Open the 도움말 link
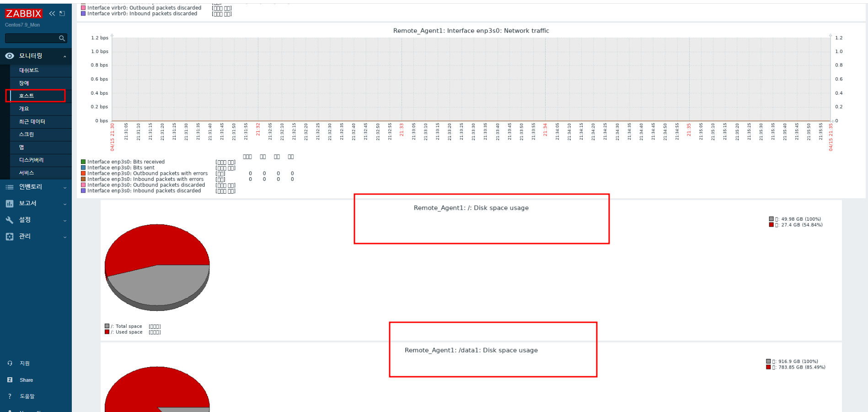The width and height of the screenshot is (868, 412). point(27,396)
